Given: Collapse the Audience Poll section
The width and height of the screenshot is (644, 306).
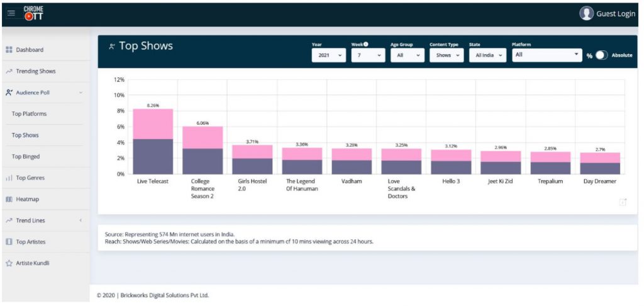Looking at the screenshot, I should [x=80, y=93].
